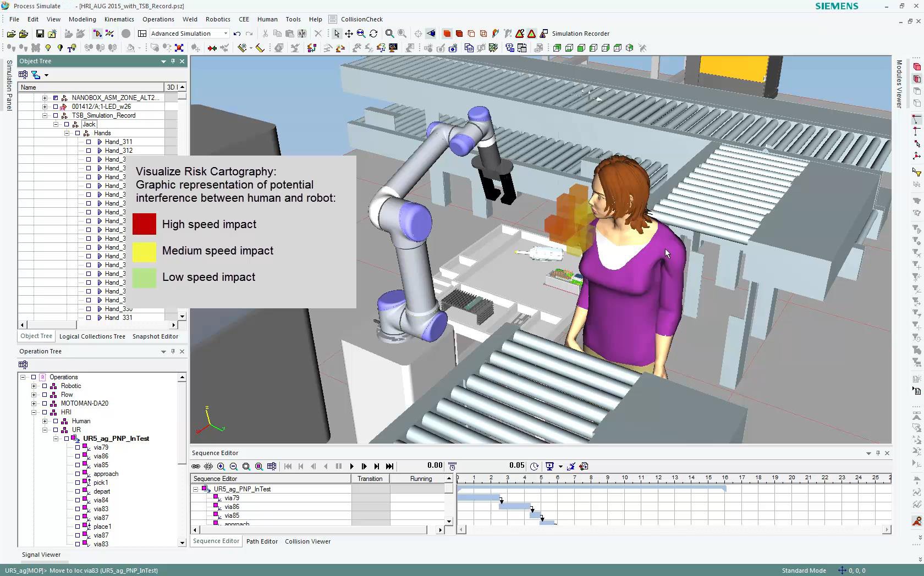Toggle checkbox next to TSB_Simulation_Record
Image resolution: width=924 pixels, height=576 pixels.
click(x=56, y=115)
